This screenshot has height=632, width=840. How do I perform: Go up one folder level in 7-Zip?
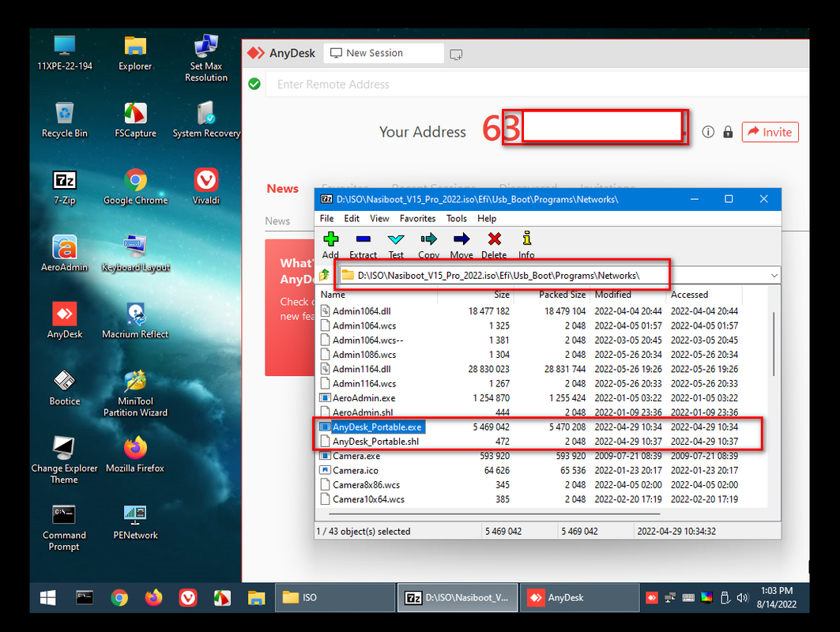pos(324,275)
